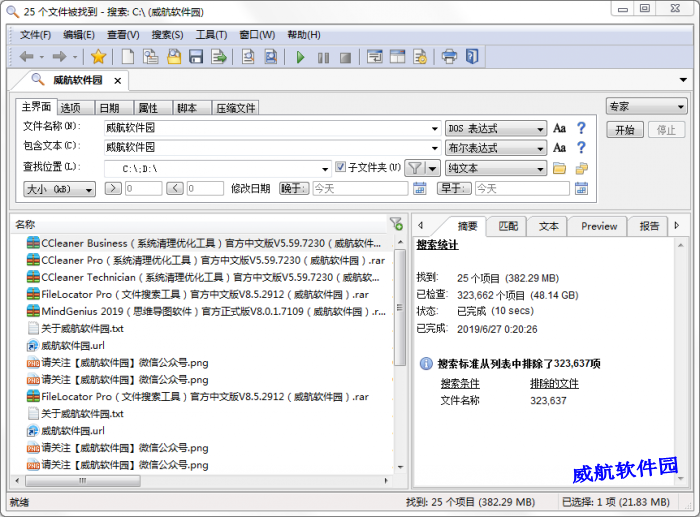The height and width of the screenshot is (517, 700).
Task: Open help for containing text expression
Action: tap(581, 148)
